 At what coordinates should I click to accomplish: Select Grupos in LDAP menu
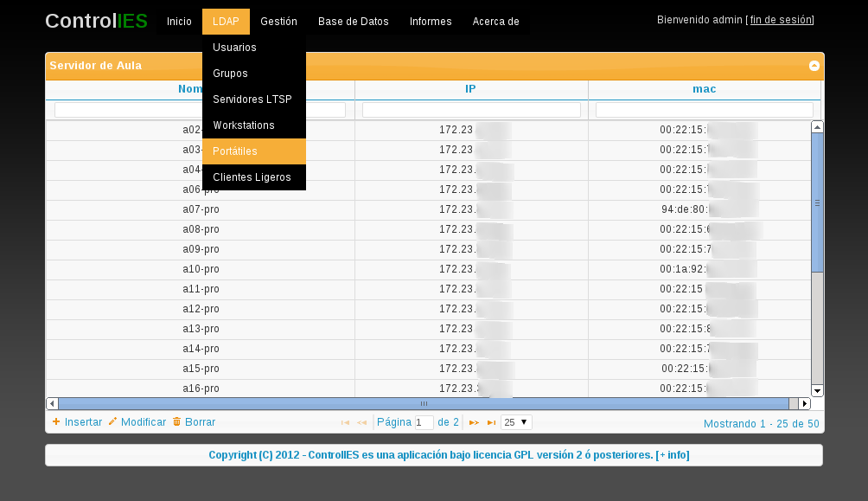pyautogui.click(x=254, y=74)
